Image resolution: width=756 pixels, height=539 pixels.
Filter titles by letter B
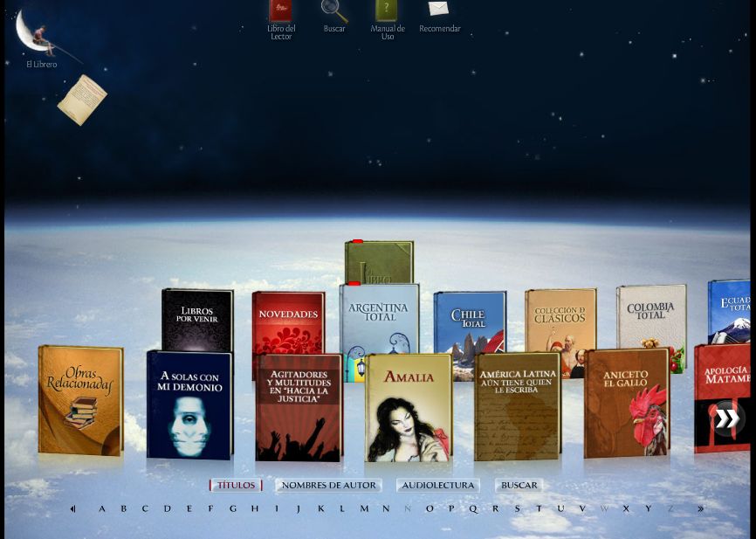123,508
